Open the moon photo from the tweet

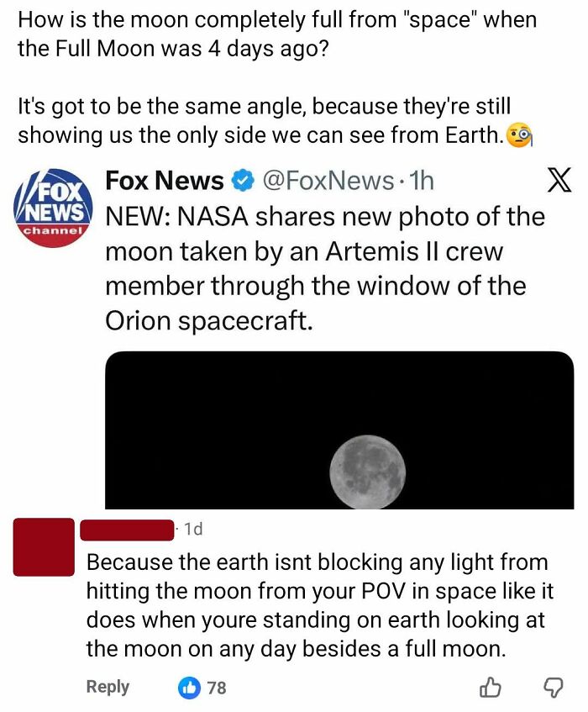coord(339,430)
